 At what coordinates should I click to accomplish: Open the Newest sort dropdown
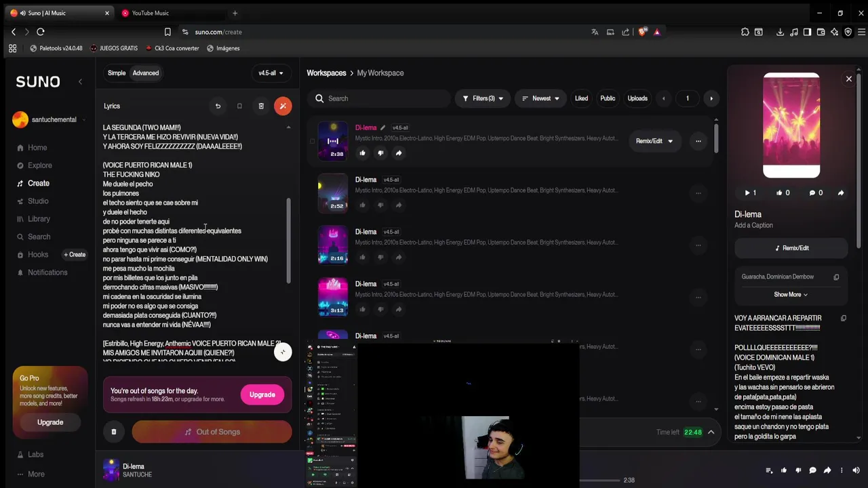pyautogui.click(x=540, y=98)
